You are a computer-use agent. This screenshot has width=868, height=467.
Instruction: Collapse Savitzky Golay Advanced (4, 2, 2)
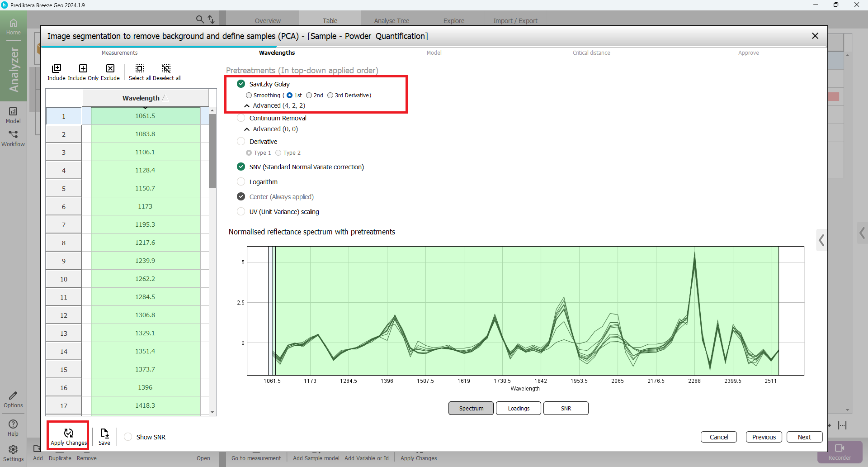247,106
